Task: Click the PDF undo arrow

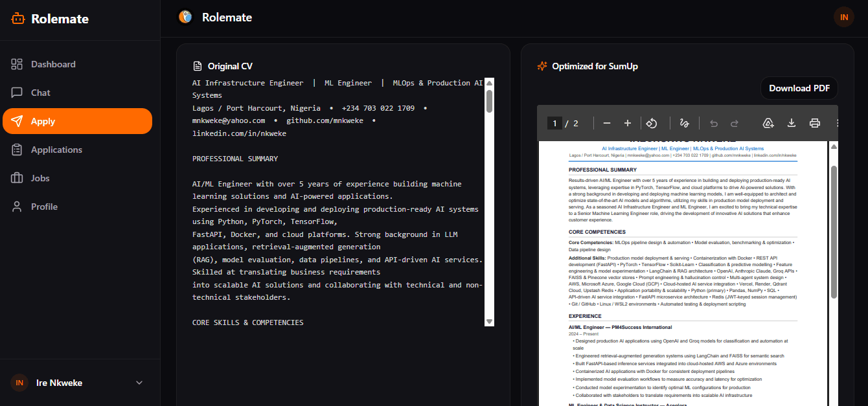Action: point(714,123)
